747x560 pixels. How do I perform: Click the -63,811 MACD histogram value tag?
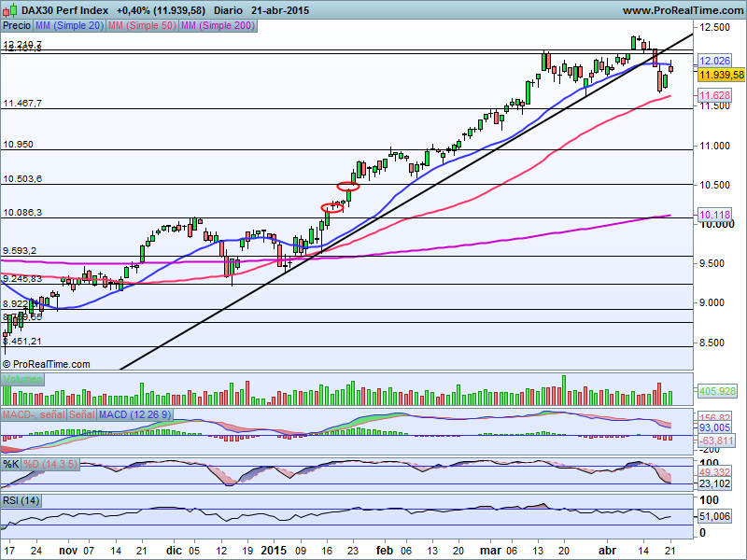point(715,441)
